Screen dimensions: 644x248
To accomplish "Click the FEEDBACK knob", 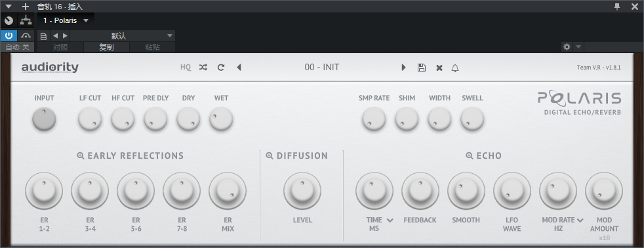I will click(x=420, y=191).
